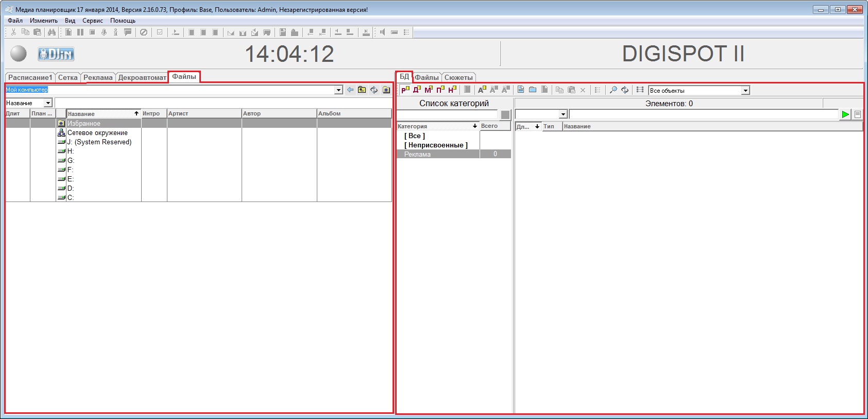Select the [ Неприсвоенные ] category
The width and height of the screenshot is (868, 419).
pos(436,145)
